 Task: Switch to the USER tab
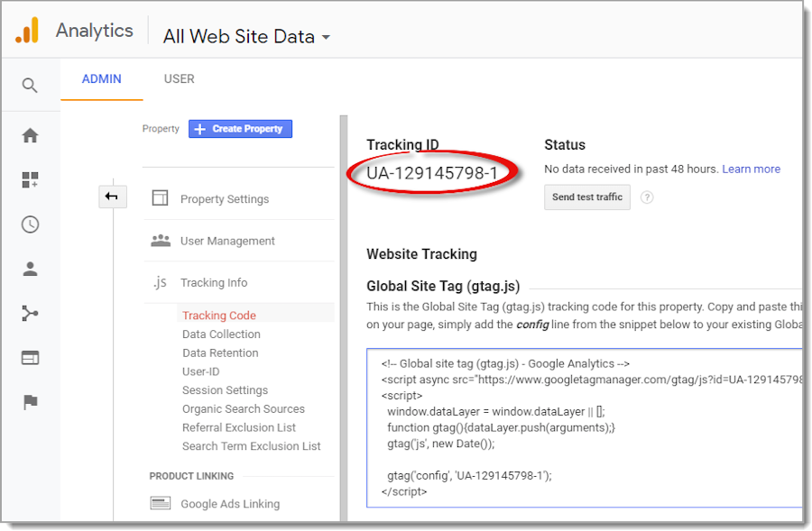click(180, 78)
